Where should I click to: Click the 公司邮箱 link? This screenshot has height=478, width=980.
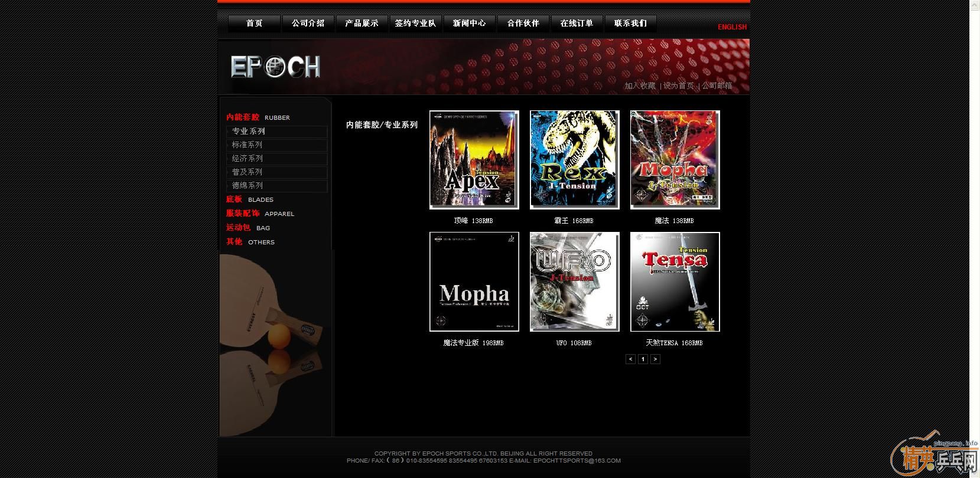pos(717,86)
